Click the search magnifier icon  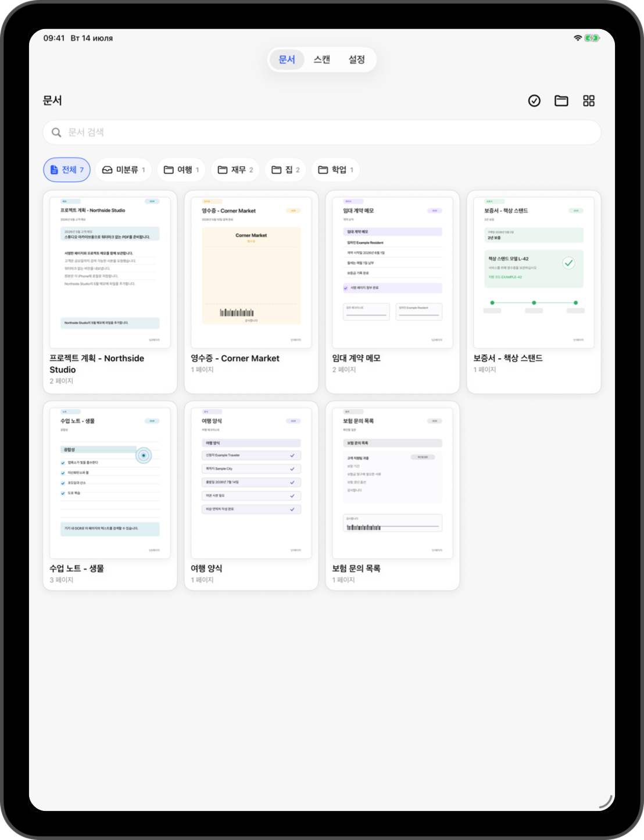(x=56, y=133)
